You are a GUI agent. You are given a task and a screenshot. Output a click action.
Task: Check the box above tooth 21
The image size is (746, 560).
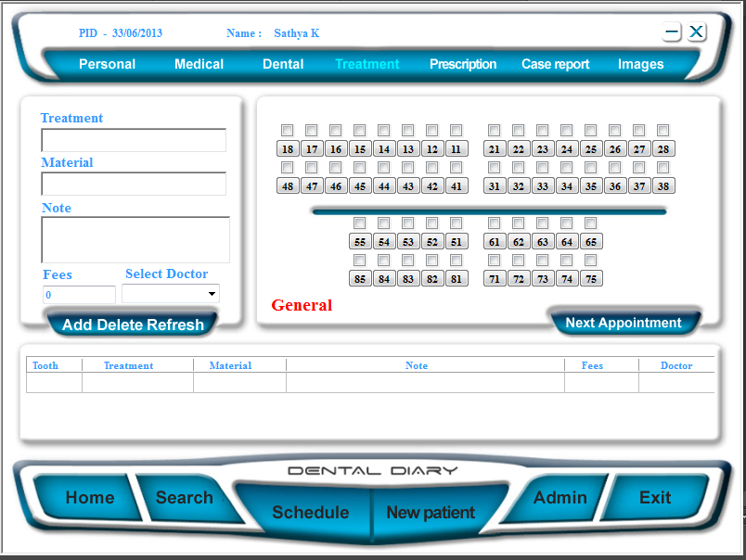point(494,131)
